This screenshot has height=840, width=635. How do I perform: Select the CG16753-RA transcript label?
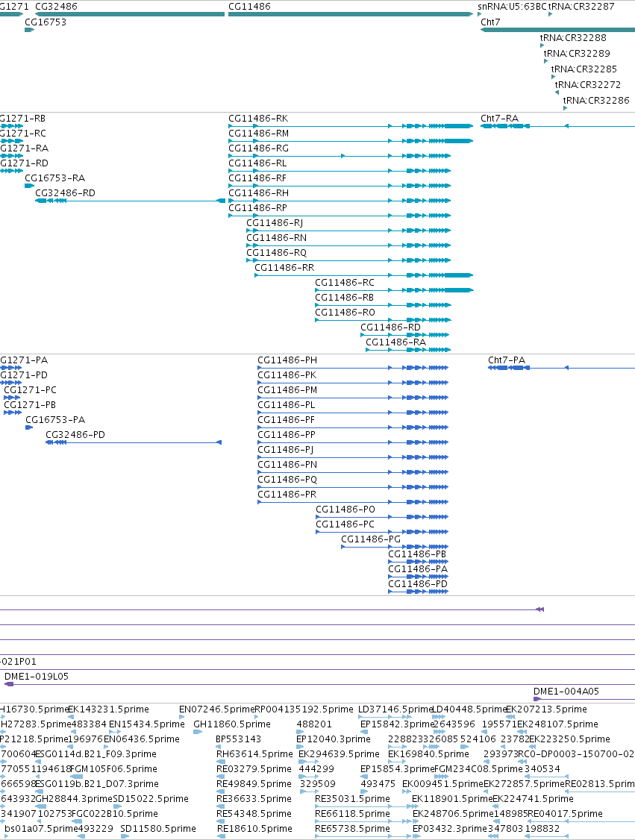(x=55, y=178)
